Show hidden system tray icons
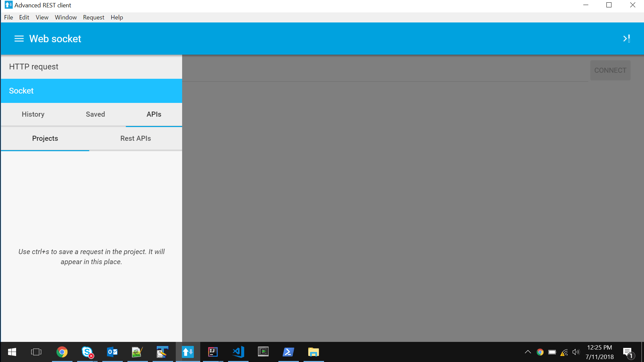 pyautogui.click(x=528, y=352)
